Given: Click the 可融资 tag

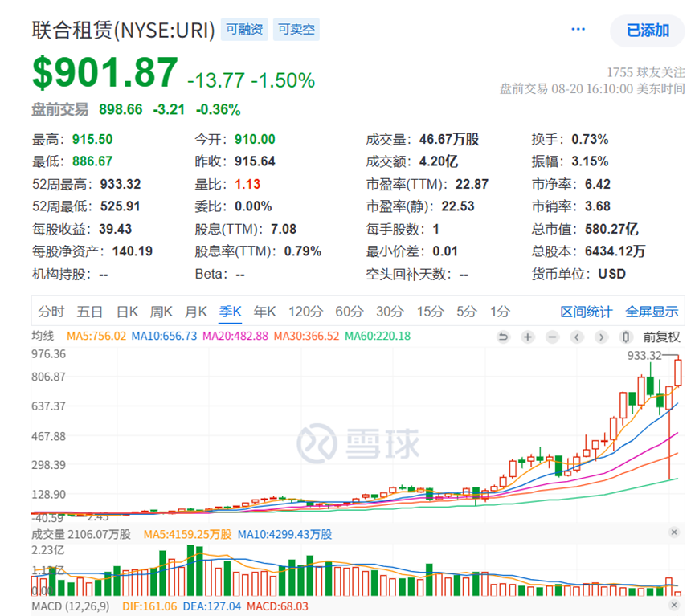Looking at the screenshot, I should point(244,31).
